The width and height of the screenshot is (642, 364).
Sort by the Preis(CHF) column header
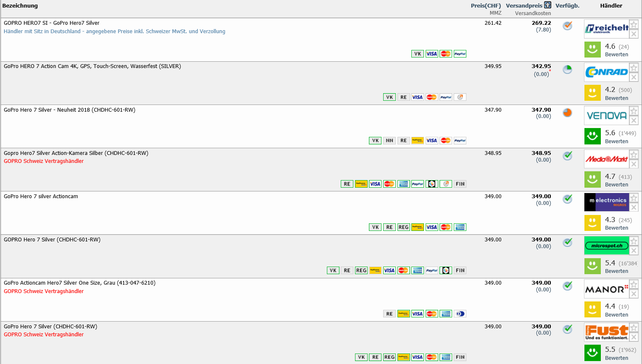486,5
